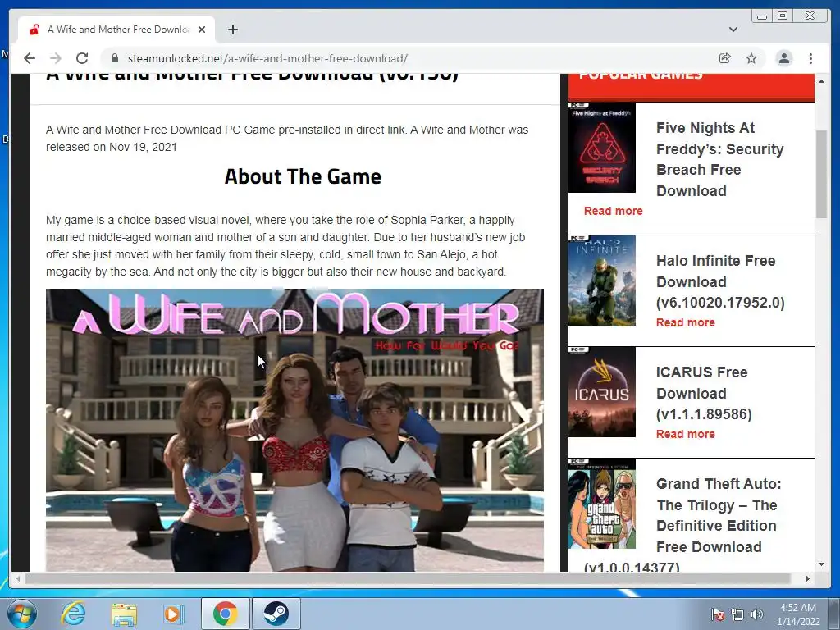The height and width of the screenshot is (630, 840).
Task: Click the 'A Wife and Mother' game banner image
Action: pyautogui.click(x=294, y=430)
